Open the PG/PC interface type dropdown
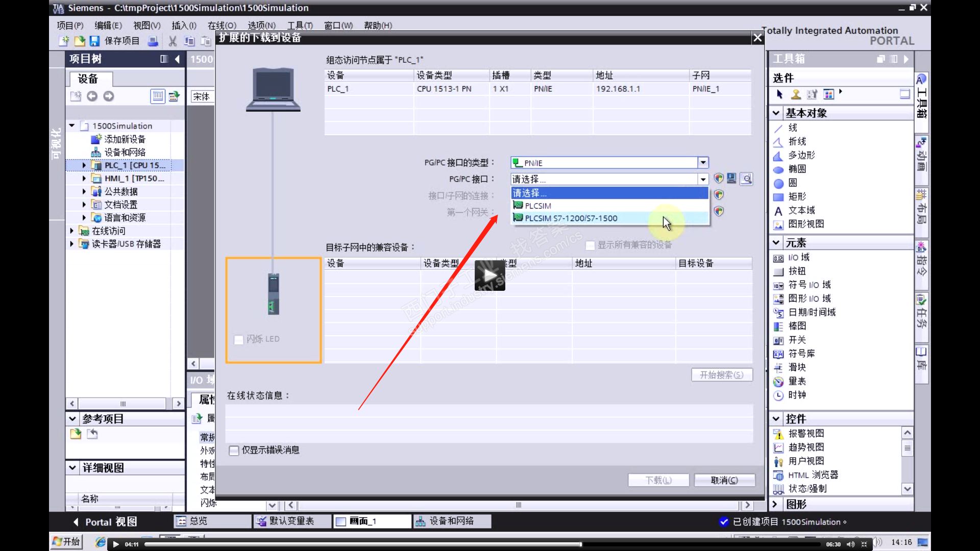Screen dimensions: 980x551 703,163
